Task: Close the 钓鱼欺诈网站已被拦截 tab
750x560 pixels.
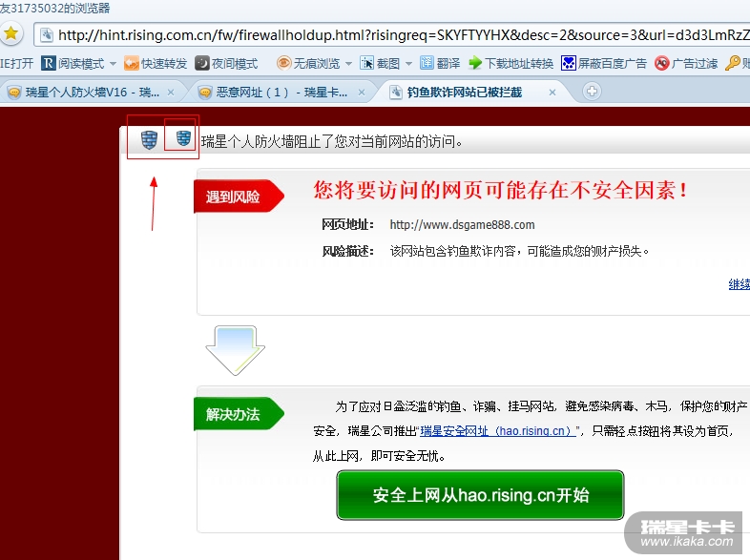Action: [x=552, y=93]
